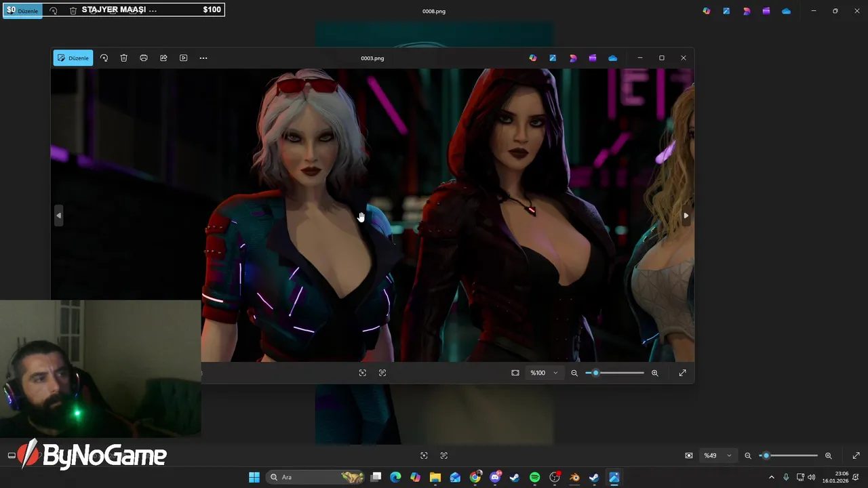
Task: Click scan text icon in 0008.png bottom bar
Action: tap(444, 455)
